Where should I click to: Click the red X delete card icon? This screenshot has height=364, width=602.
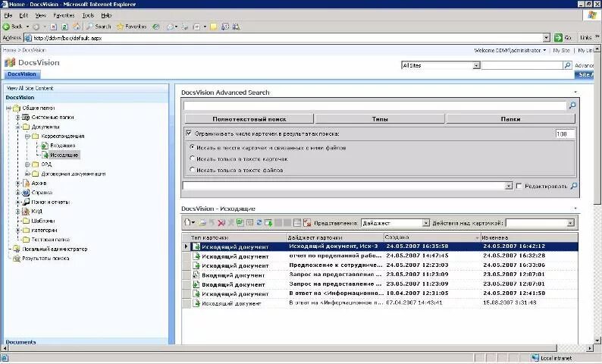coord(221,223)
